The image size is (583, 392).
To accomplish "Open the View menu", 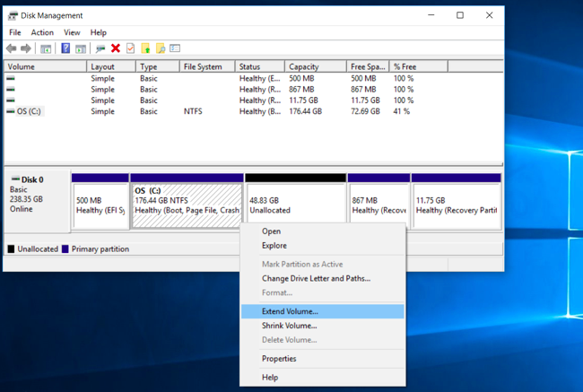I will tap(72, 32).
